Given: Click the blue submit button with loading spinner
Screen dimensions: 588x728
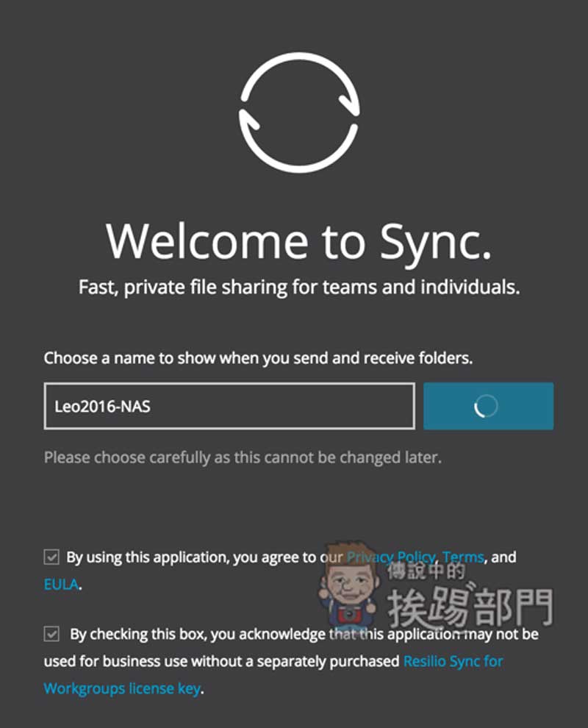Looking at the screenshot, I should pyautogui.click(x=488, y=406).
